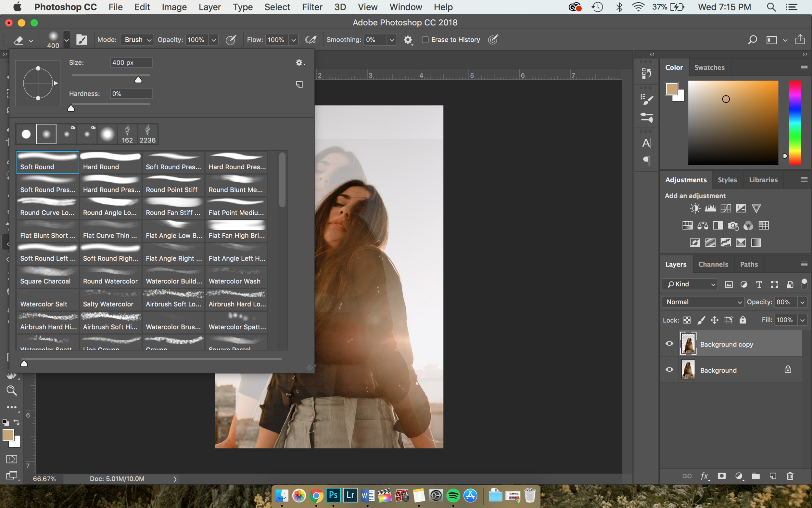The image size is (812, 508).
Task: Switch to the Channels tab
Action: (x=713, y=265)
